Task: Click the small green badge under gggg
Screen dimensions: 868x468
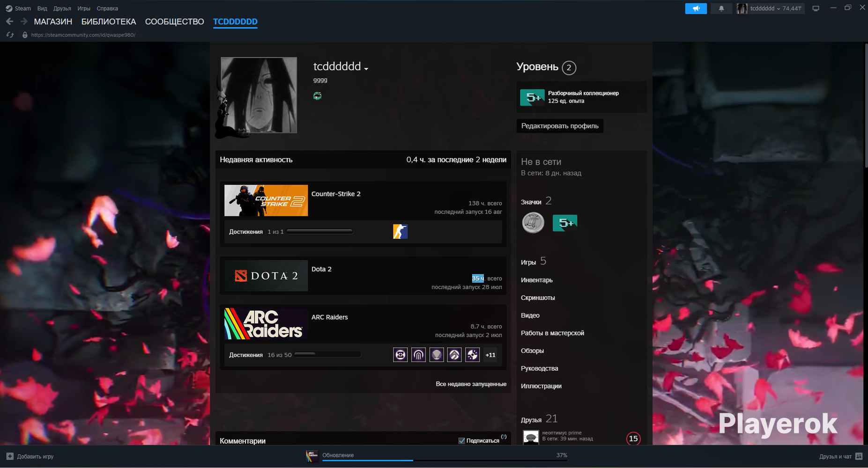Action: [318, 96]
